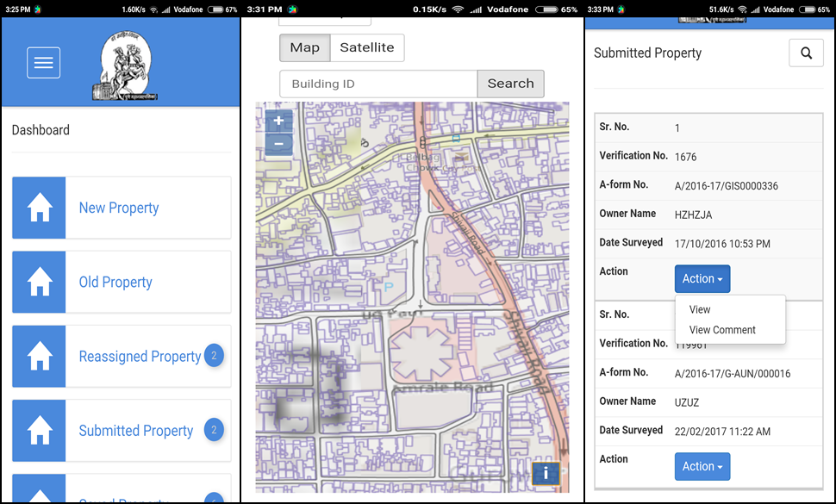Select date surveyed 22/02/2017 11:22 AM
The image size is (836, 504).
pyautogui.click(x=722, y=432)
